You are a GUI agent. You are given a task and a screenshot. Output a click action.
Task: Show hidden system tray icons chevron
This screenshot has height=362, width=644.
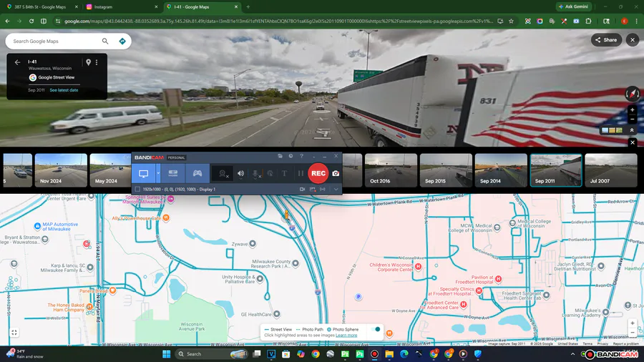[x=572, y=354]
